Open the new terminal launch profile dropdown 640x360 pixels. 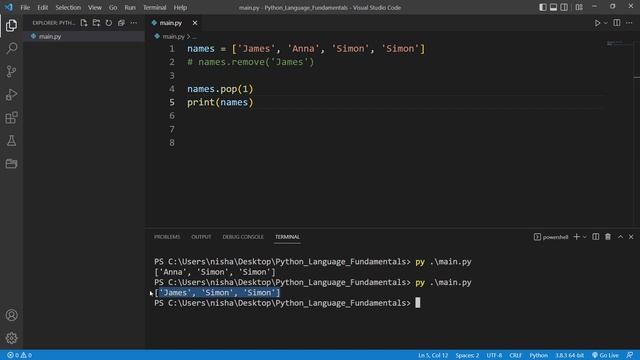click(584, 237)
